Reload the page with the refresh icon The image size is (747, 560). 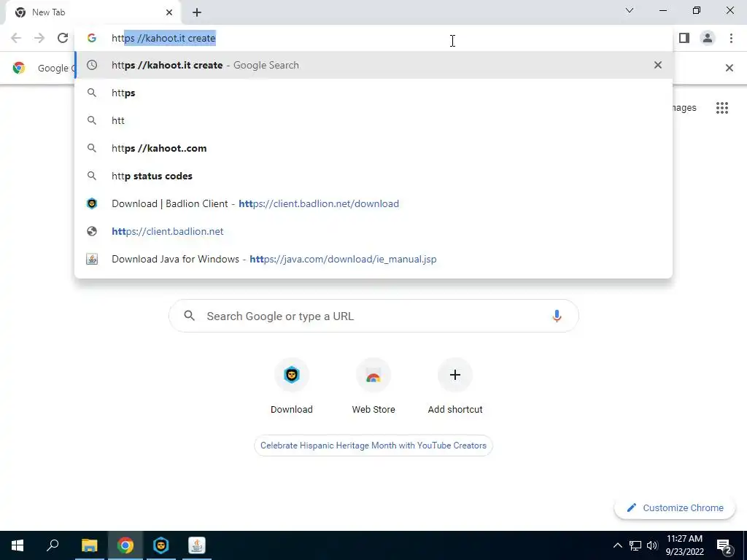63,38
